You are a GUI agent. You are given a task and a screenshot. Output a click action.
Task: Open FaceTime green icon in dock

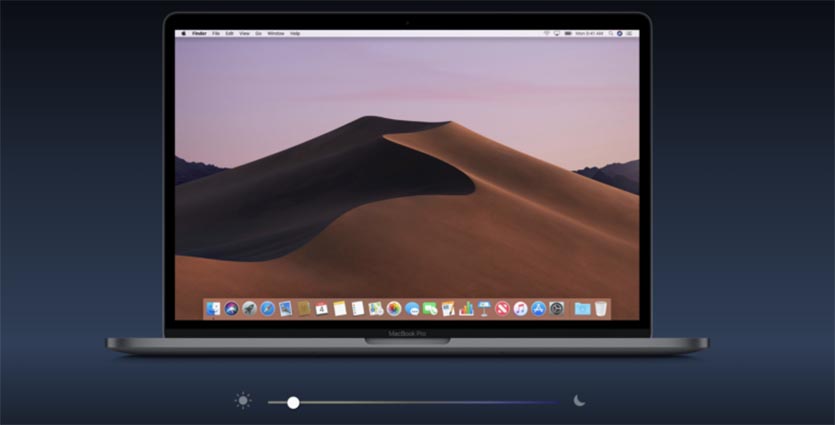430,308
